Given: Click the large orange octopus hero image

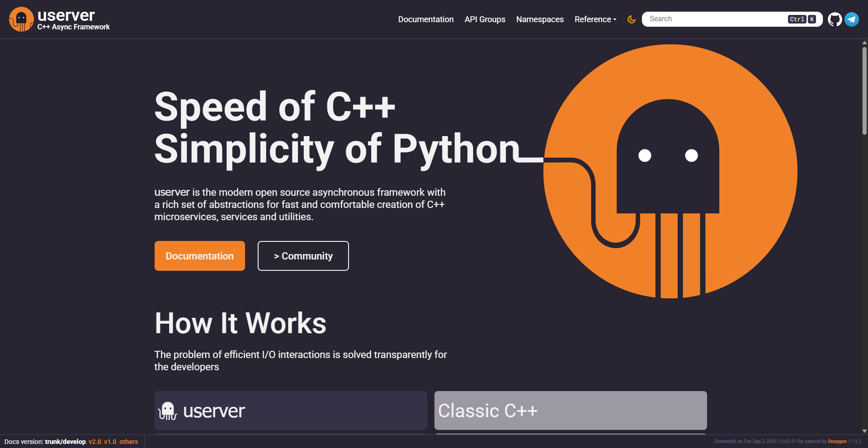Looking at the screenshot, I should click(x=670, y=171).
